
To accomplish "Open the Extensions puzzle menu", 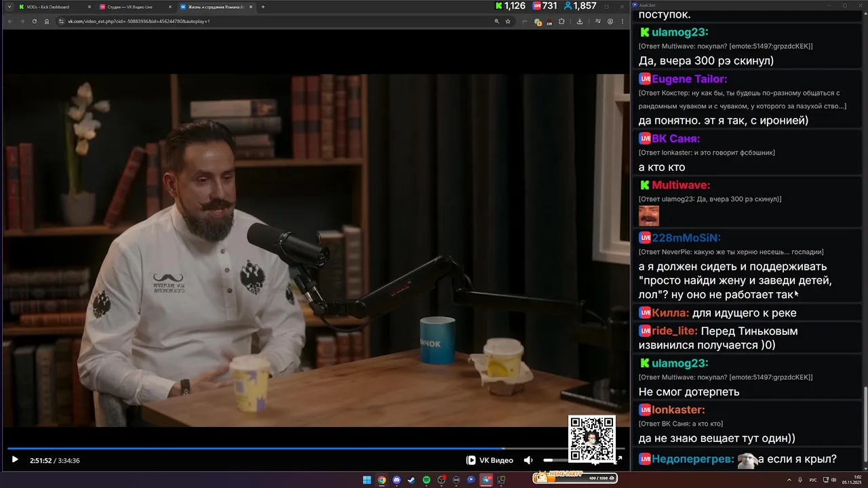I will click(x=561, y=21).
